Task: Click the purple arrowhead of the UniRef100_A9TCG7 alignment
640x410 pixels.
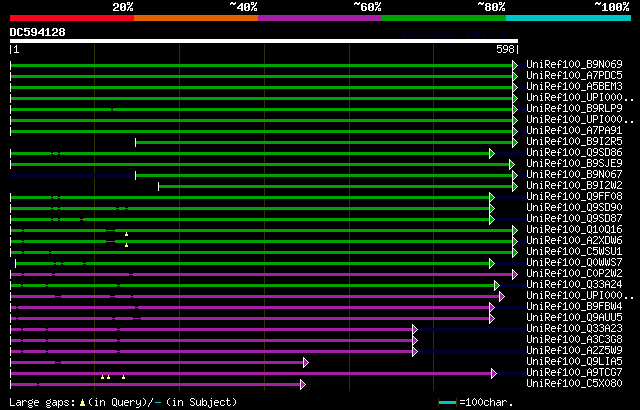Action: [x=494, y=374]
